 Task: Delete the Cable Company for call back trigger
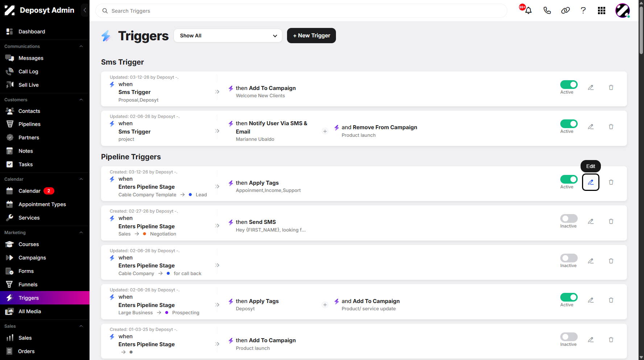tap(611, 261)
